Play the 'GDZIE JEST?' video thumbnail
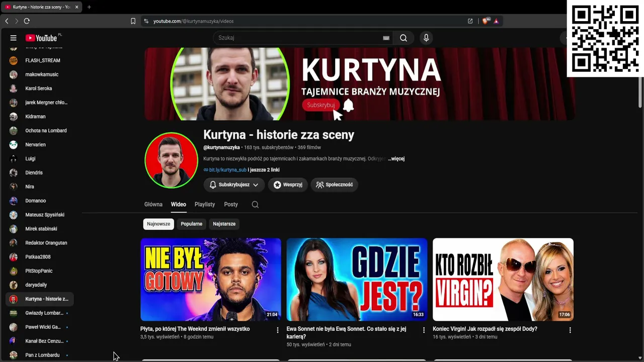The height and width of the screenshot is (362, 644). tap(357, 280)
